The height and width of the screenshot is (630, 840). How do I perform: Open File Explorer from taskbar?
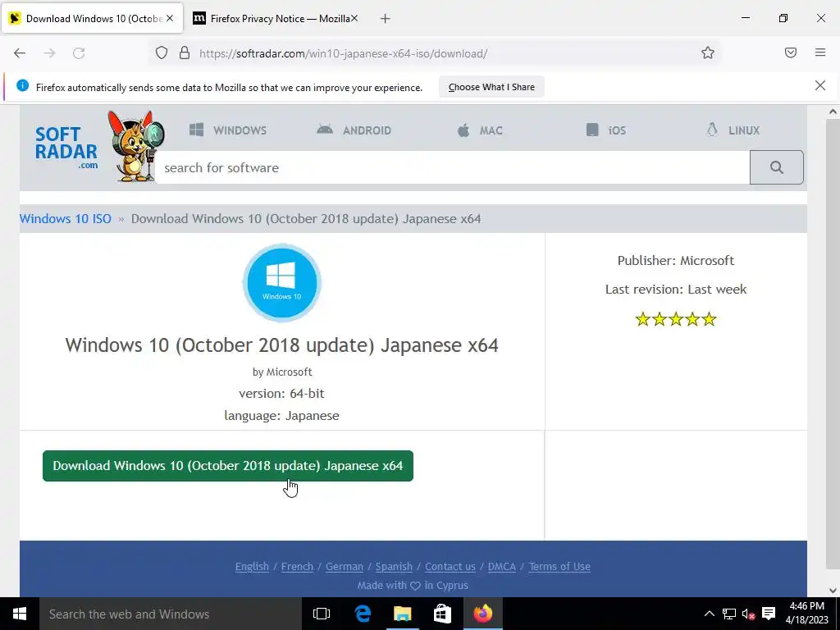click(x=402, y=614)
